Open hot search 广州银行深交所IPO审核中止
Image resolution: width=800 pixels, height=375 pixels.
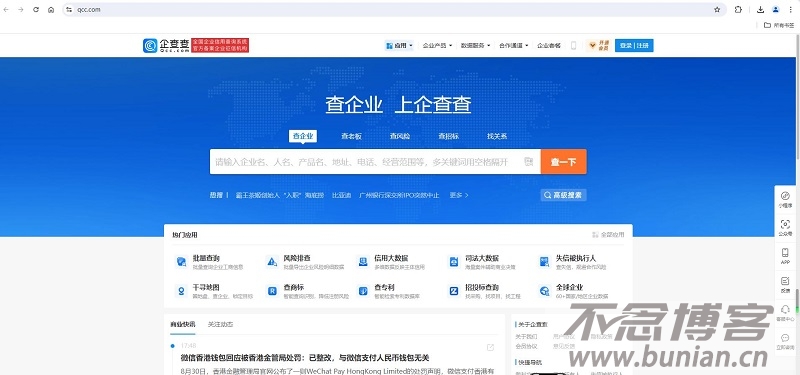pos(399,195)
